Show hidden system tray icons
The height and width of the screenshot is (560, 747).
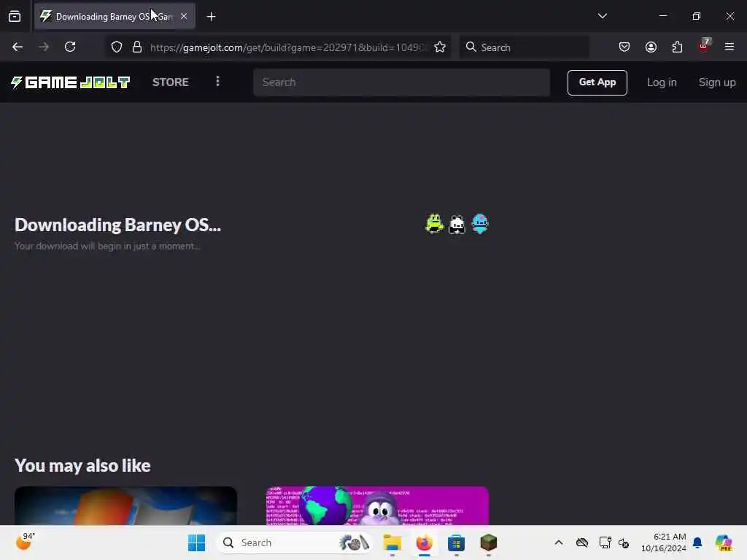(559, 542)
